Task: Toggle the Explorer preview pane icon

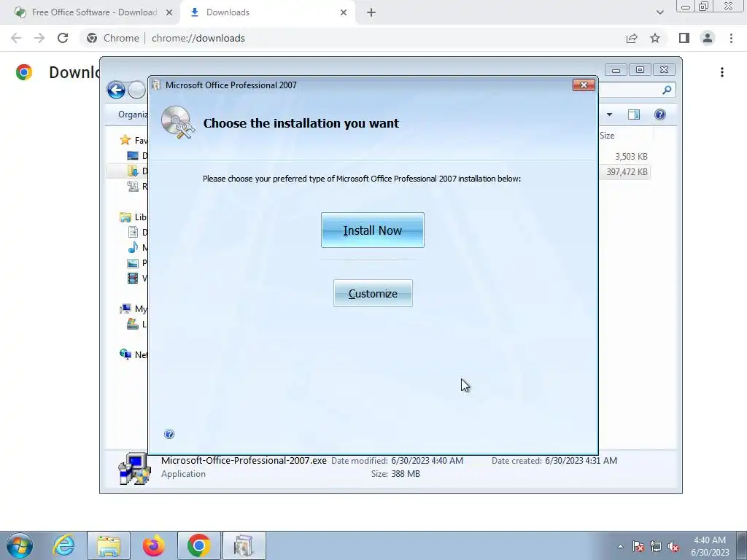Action: [634, 114]
